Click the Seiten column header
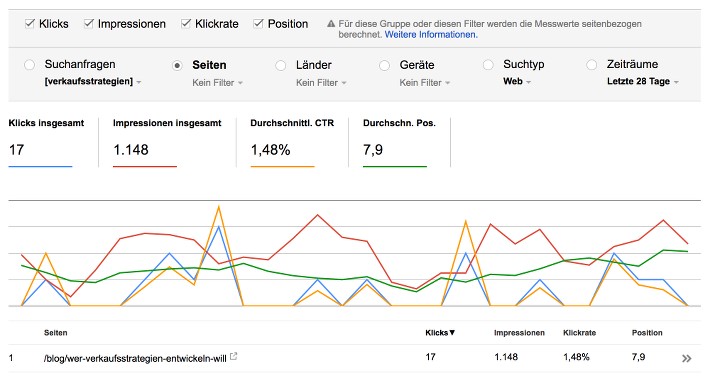The image size is (710, 378). point(55,333)
